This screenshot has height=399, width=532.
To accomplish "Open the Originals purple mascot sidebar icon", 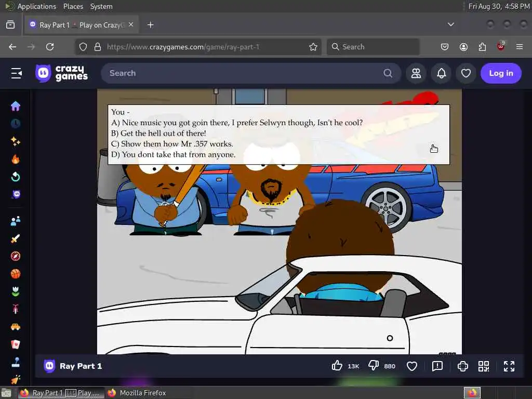I will pyautogui.click(x=16, y=194).
